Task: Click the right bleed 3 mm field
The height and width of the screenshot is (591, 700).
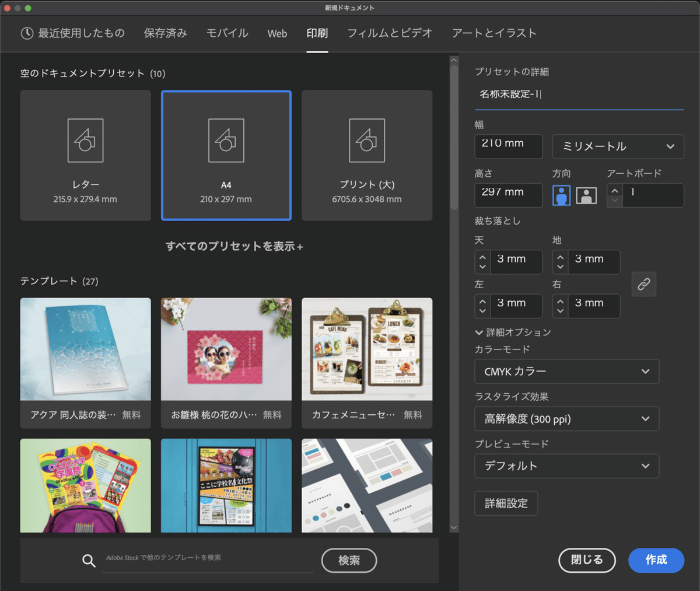Action: 593,306
